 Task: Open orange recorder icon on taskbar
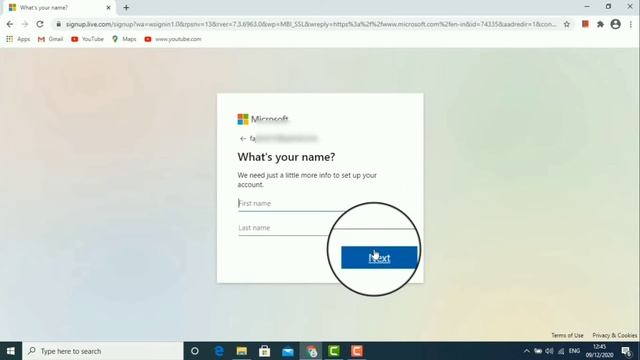(357, 351)
